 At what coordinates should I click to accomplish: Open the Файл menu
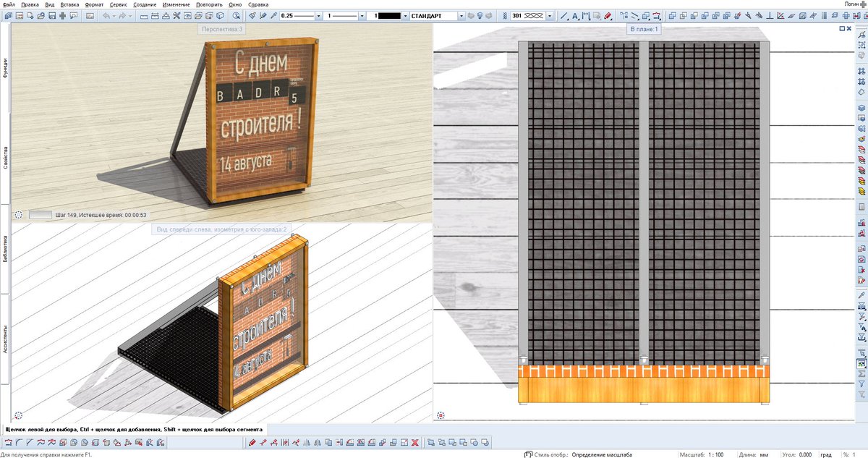(x=8, y=4)
